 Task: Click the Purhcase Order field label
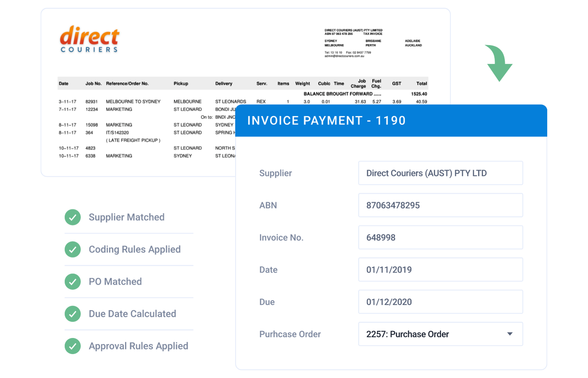coord(290,334)
